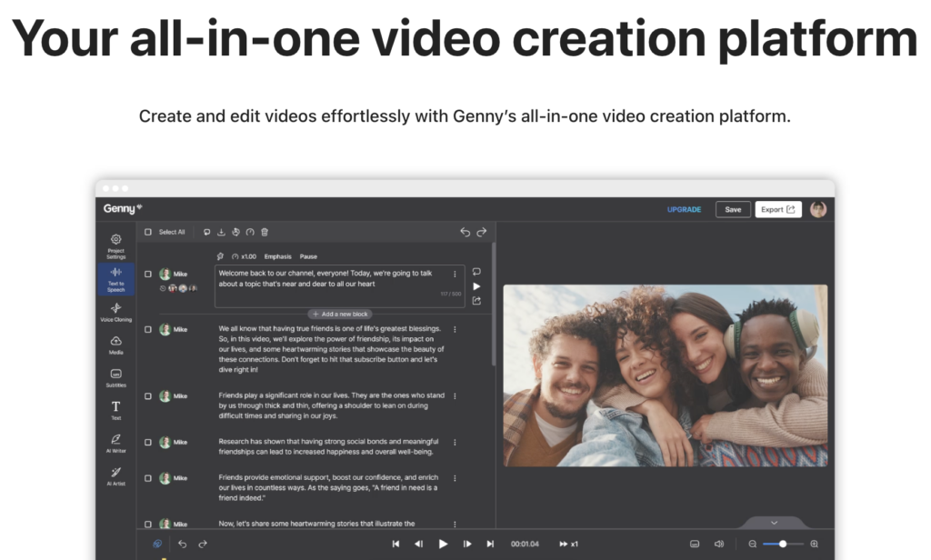Image resolution: width=931 pixels, height=560 pixels.
Task: Open three-dot menu on 'Welcome back' block
Action: click(455, 274)
